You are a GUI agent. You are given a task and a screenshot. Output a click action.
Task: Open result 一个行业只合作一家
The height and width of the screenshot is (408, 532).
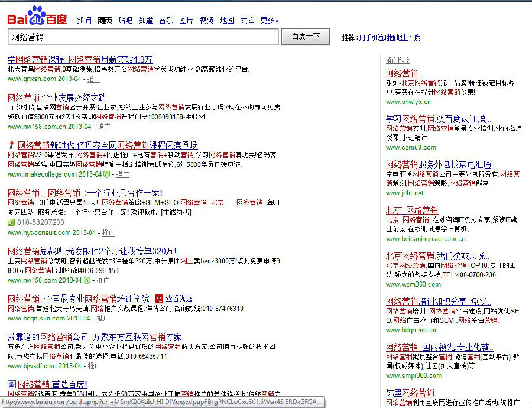pyautogui.click(x=85, y=193)
